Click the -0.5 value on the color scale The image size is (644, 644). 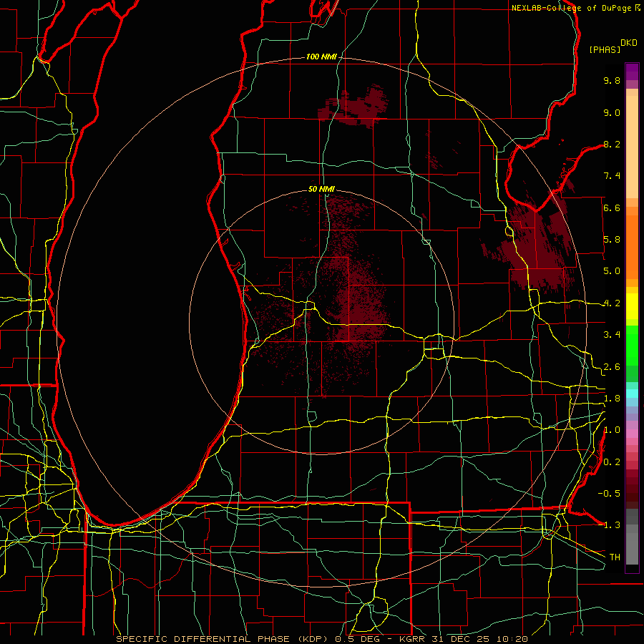point(609,494)
